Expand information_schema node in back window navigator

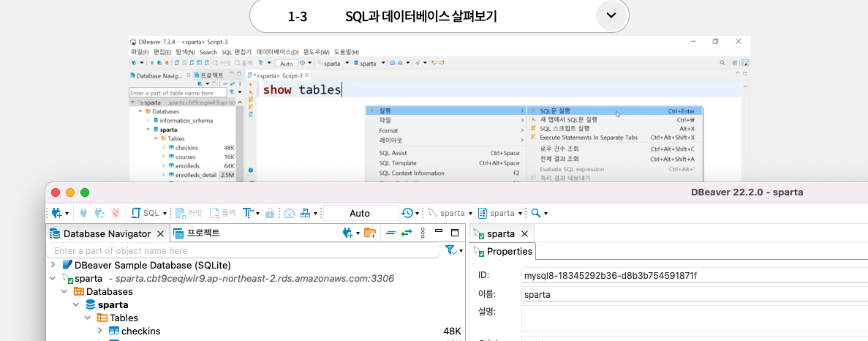(x=148, y=120)
